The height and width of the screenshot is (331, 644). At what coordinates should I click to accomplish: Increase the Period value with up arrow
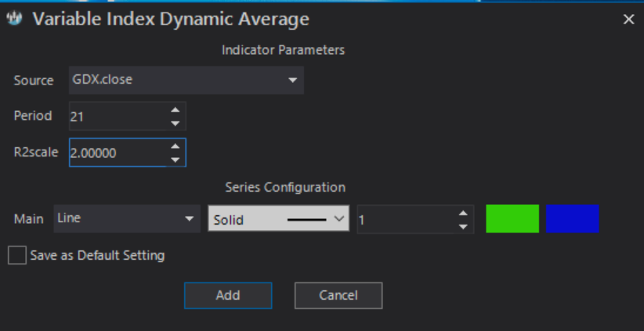pos(175,110)
